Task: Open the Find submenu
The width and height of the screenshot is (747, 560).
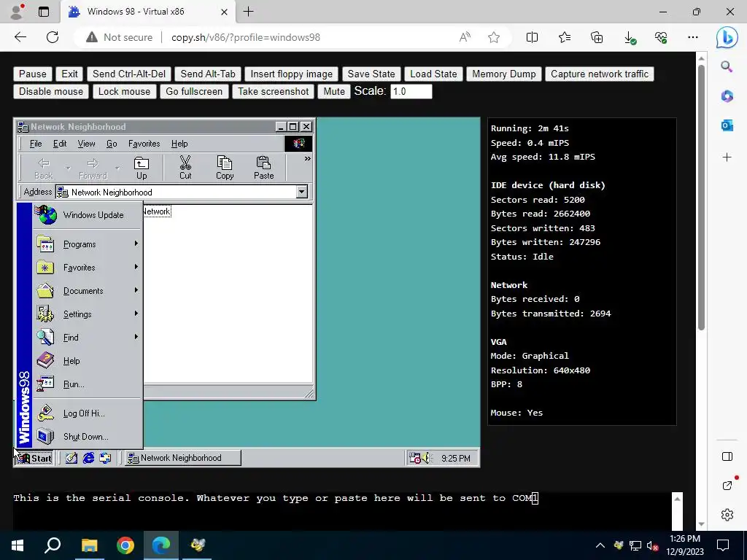Action: click(x=88, y=337)
